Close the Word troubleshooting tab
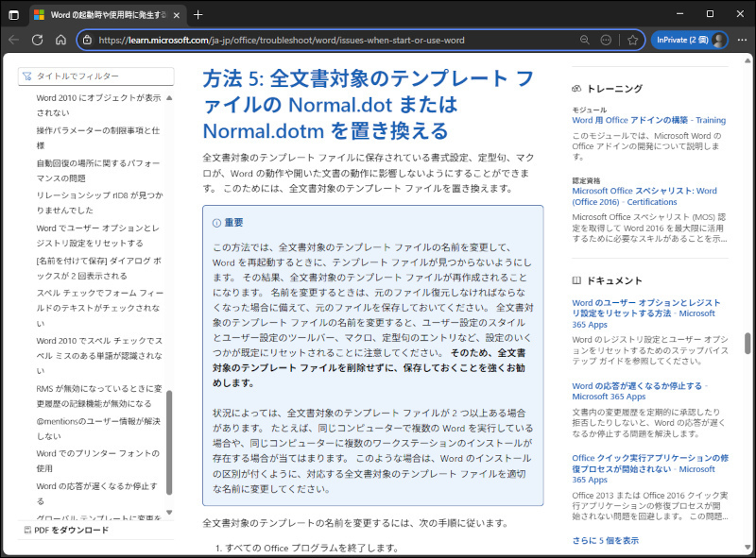The image size is (756, 558). click(177, 15)
